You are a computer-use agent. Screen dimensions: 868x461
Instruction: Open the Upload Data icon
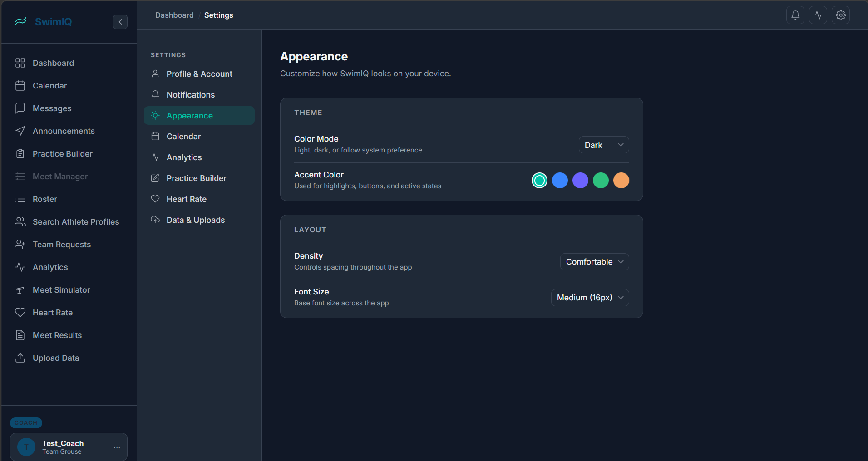(x=20, y=358)
